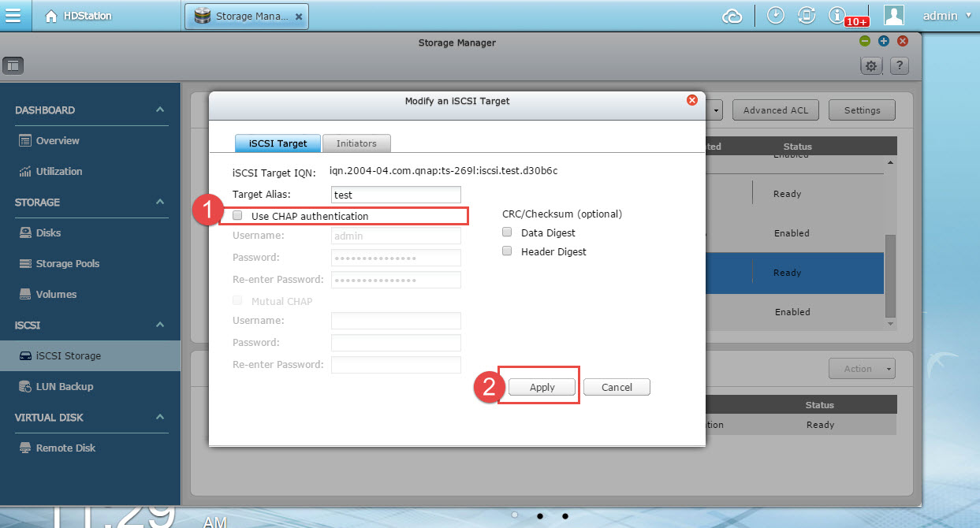This screenshot has width=980, height=528.
Task: Close the Modify an iSCSI Target dialog
Action: point(692,100)
